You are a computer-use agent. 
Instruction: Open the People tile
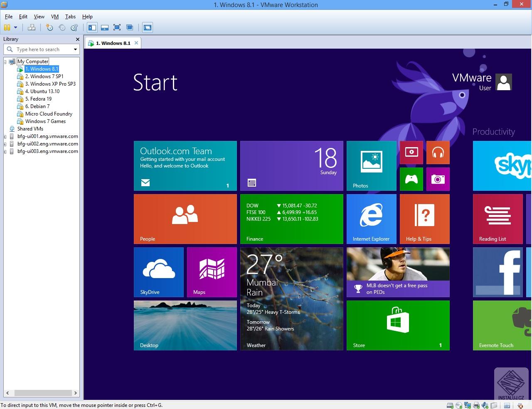(x=185, y=219)
